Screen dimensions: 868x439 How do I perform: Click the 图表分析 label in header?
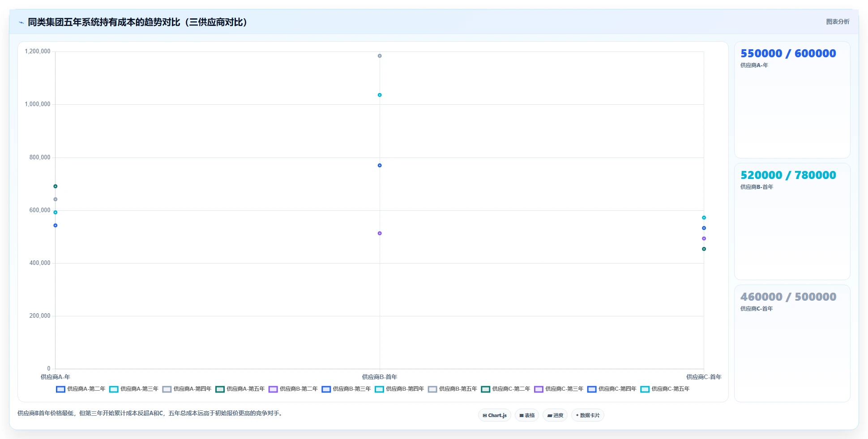[838, 21]
